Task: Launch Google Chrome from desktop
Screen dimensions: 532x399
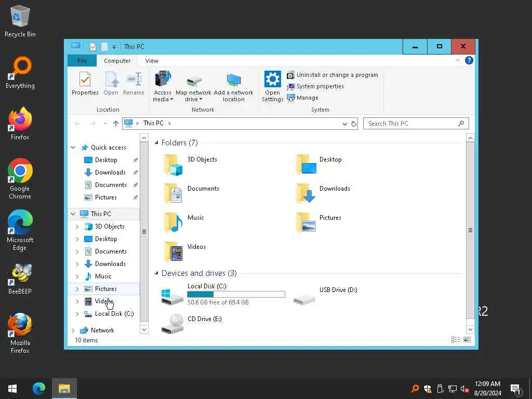Action: coord(20,179)
